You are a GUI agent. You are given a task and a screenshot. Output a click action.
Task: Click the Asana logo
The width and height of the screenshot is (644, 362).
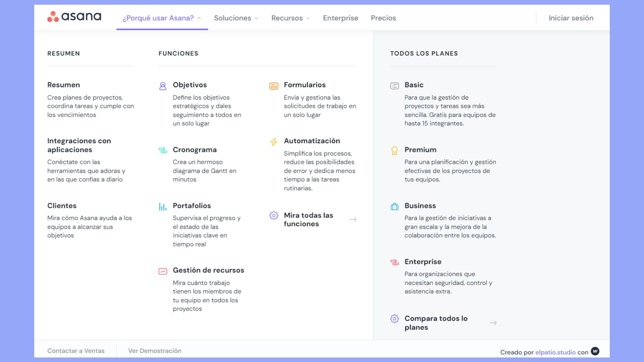tap(74, 16)
